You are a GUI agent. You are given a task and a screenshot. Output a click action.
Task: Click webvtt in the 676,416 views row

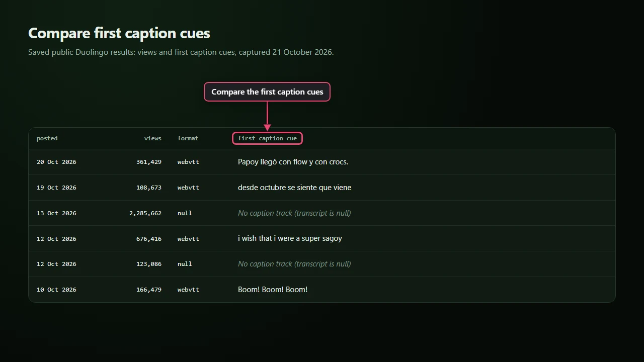pos(188,239)
